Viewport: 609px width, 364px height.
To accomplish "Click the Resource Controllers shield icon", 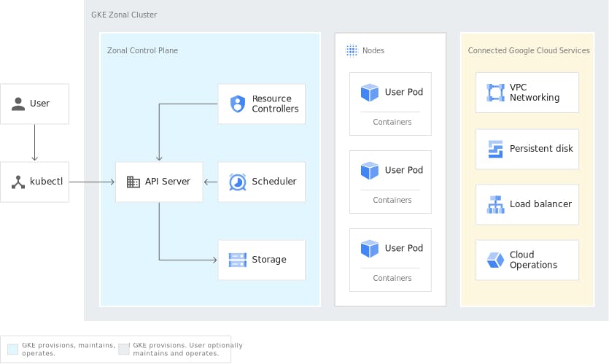I will coord(238,104).
